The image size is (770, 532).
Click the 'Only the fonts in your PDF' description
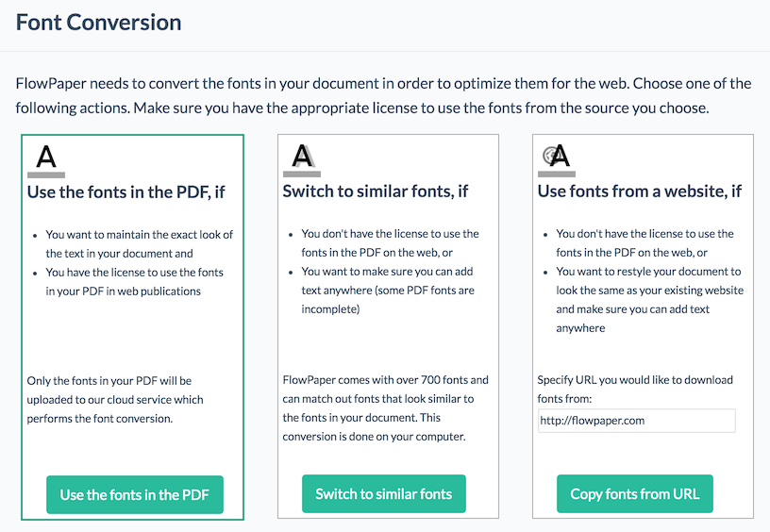[x=115, y=400]
